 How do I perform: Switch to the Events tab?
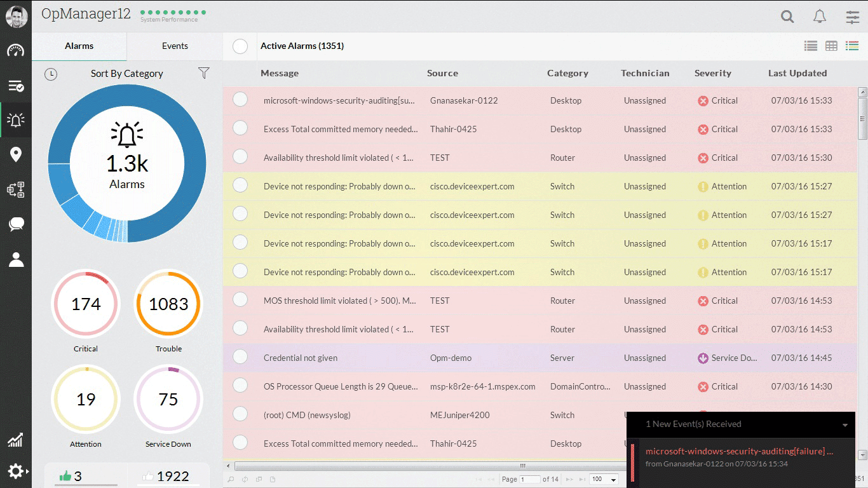[x=175, y=46]
